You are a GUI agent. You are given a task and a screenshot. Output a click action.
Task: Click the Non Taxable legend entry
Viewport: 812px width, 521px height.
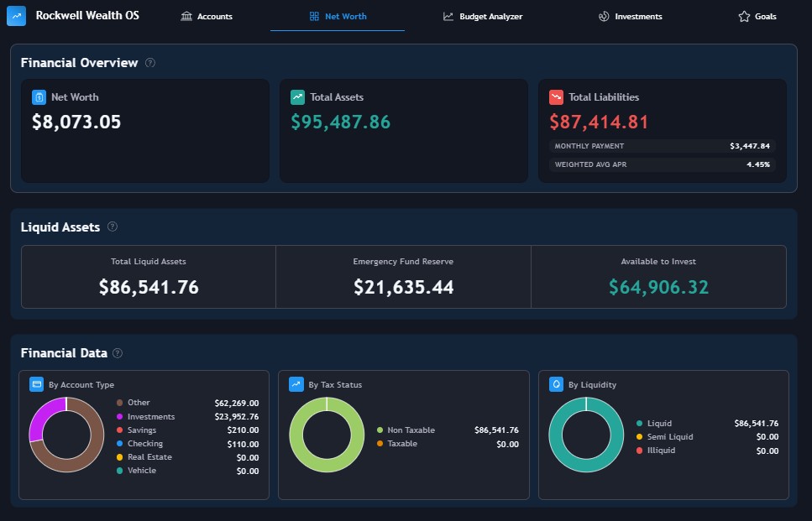pos(411,430)
